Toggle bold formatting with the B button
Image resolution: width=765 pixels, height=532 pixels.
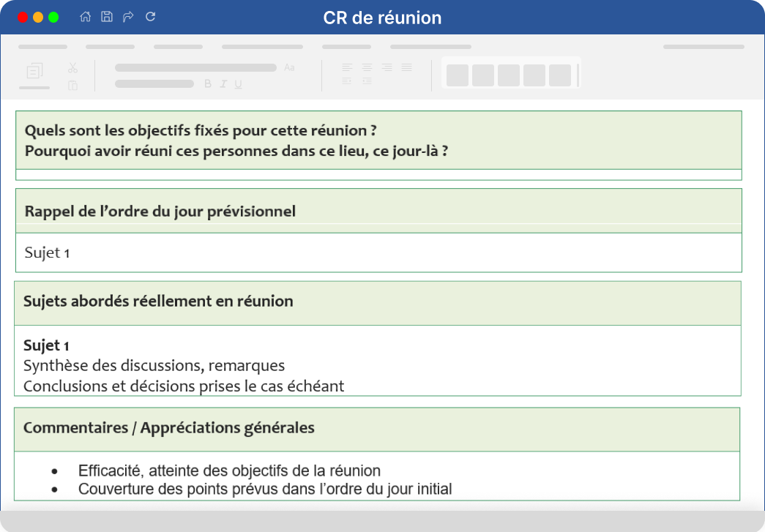(206, 83)
